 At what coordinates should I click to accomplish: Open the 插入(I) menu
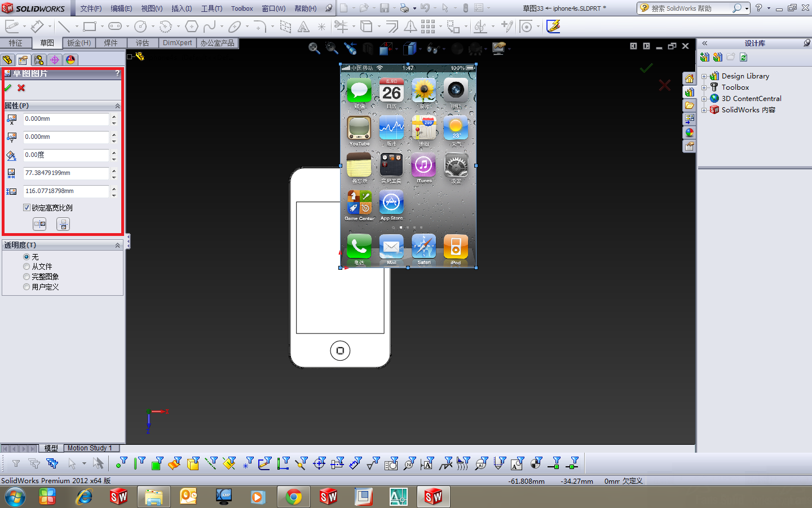click(182, 8)
